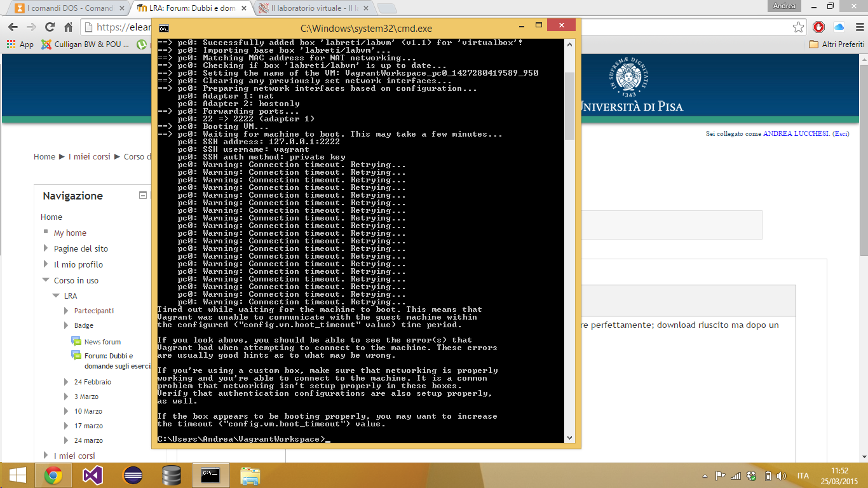Click the cmd window scrollbar thumb
Screen dimensions: 868x488
tap(569, 106)
